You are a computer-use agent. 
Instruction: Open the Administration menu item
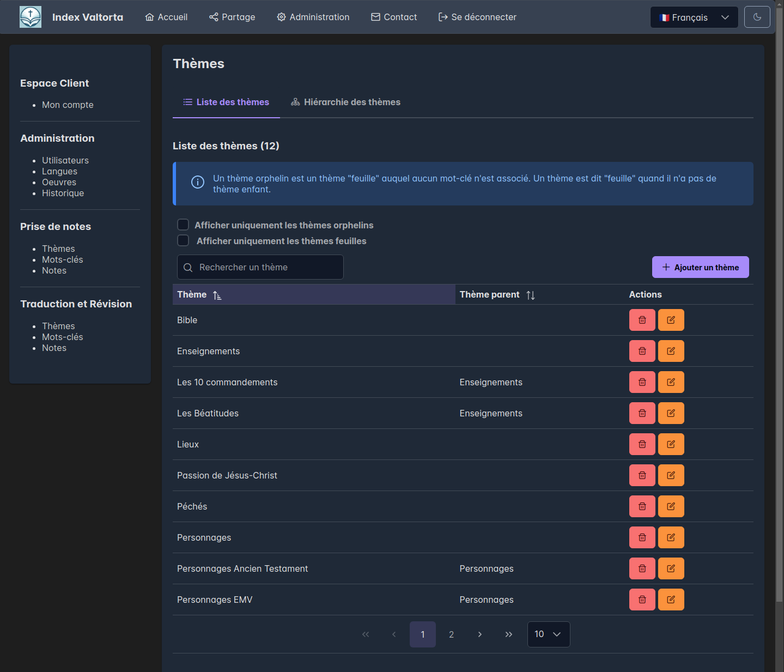[x=313, y=17]
